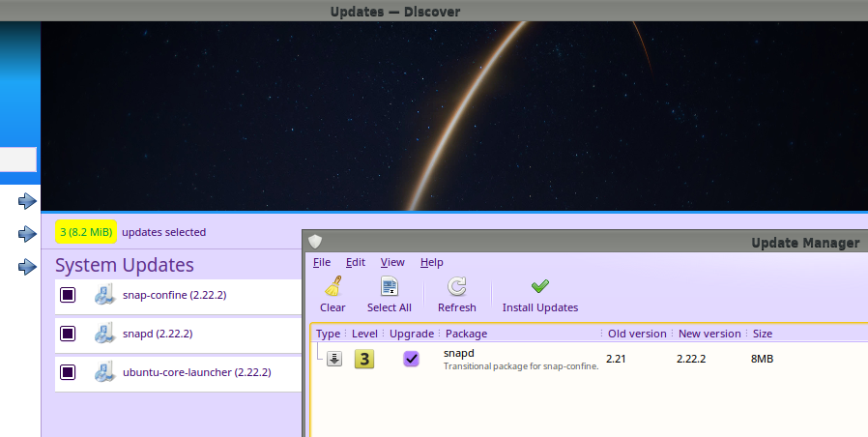Viewport: 868px width, 437px height.
Task: Toggle the snap-confine update checkbox
Action: coord(68,295)
